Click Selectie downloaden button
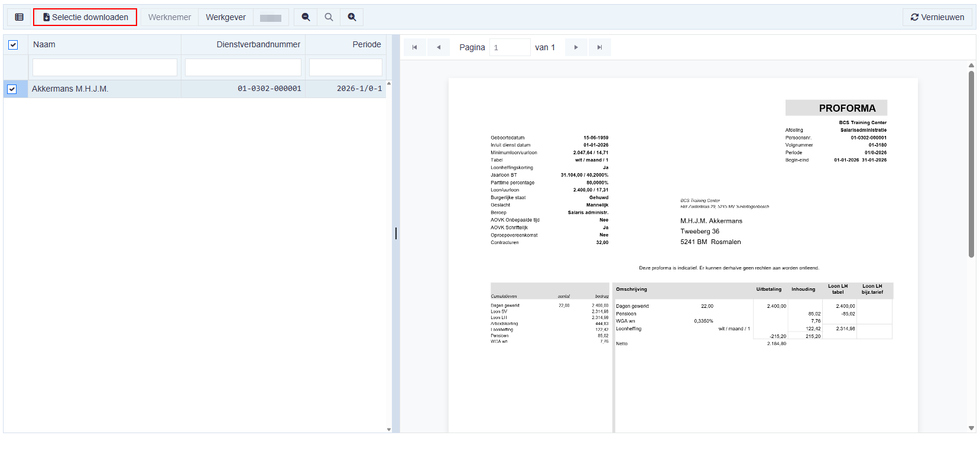 85,17
